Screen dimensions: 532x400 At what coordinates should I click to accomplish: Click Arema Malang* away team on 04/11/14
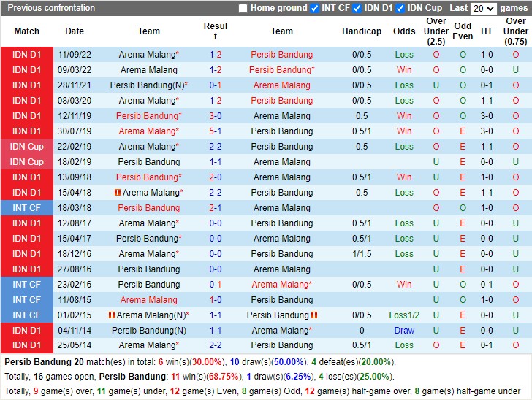click(x=281, y=331)
